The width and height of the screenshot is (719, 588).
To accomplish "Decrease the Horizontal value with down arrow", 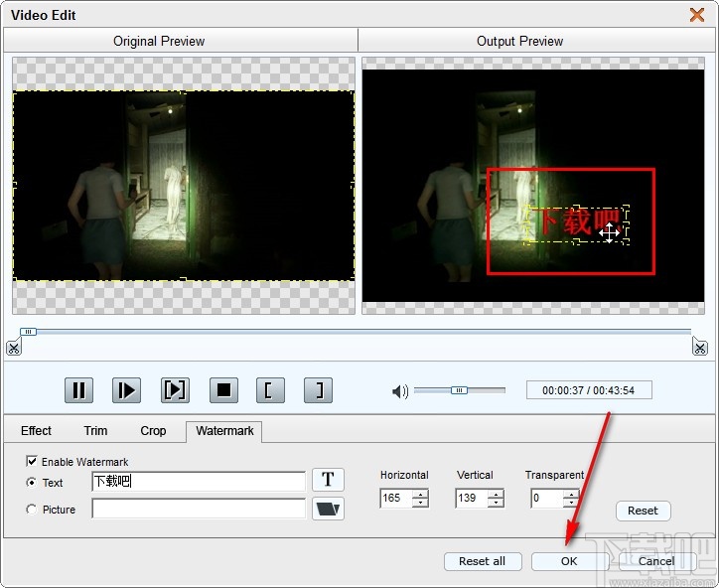I will (420, 503).
